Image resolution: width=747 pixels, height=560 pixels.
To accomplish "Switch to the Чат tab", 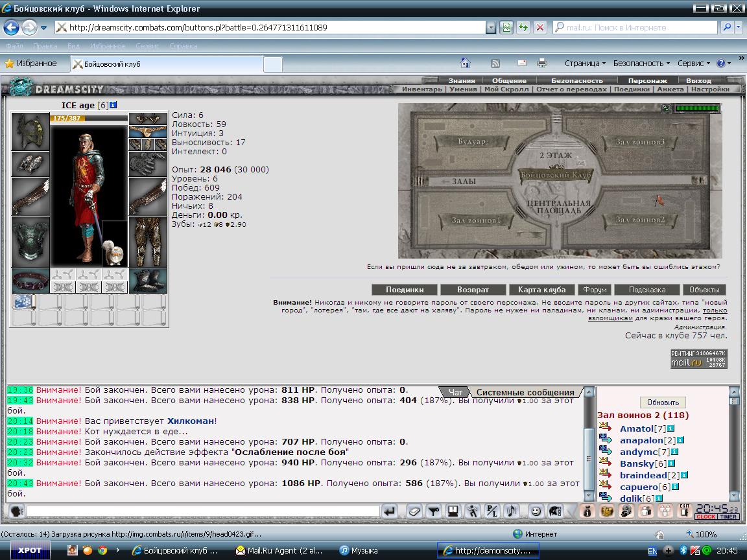I will pos(455,392).
